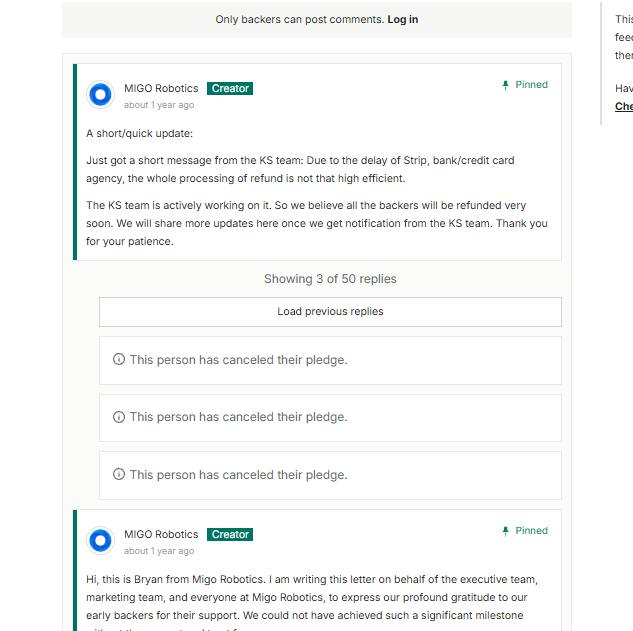This screenshot has height=631, width=633.
Task: Click the underlined sidebar link at right edge
Action: pos(624,106)
